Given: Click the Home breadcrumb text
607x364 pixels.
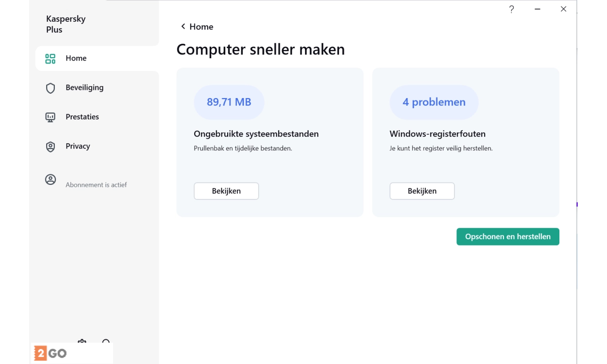Looking at the screenshot, I should click(202, 27).
